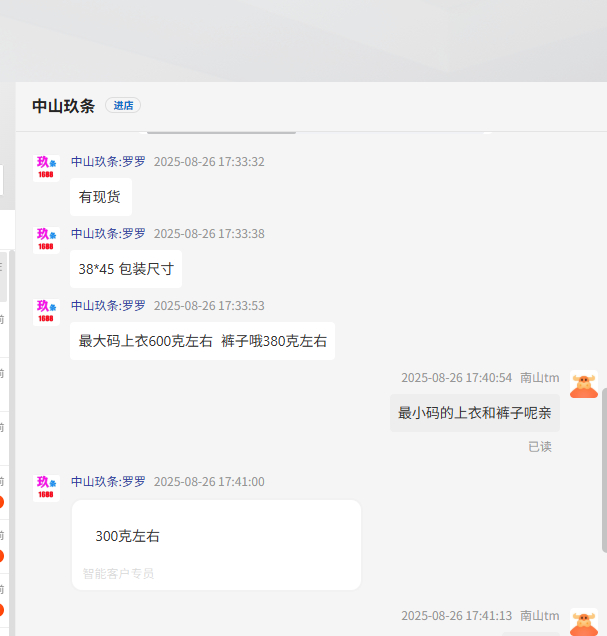Select the 38*45 包装尺寸 message bubble
The width and height of the screenshot is (607, 636).
click(x=126, y=269)
